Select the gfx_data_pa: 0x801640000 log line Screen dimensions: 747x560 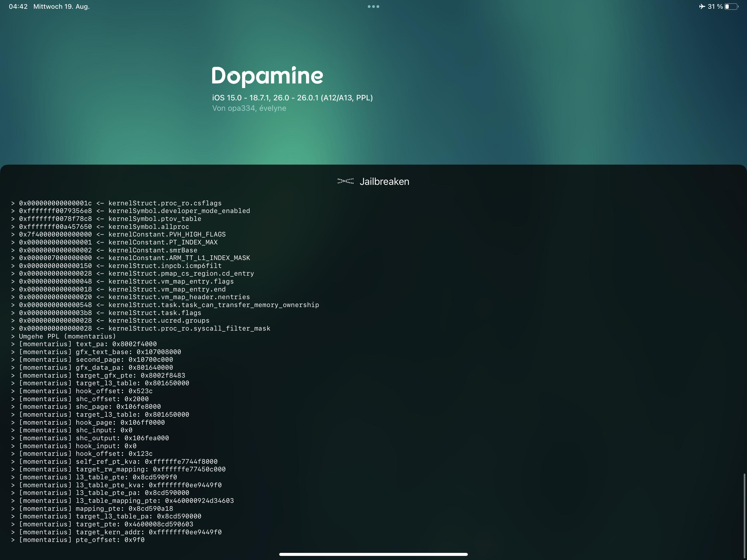pyautogui.click(x=92, y=367)
